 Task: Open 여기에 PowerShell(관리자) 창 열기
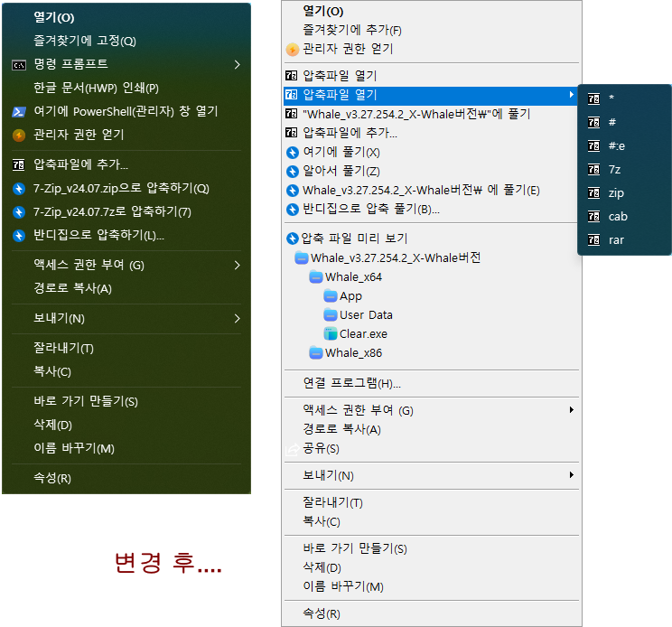tap(126, 111)
